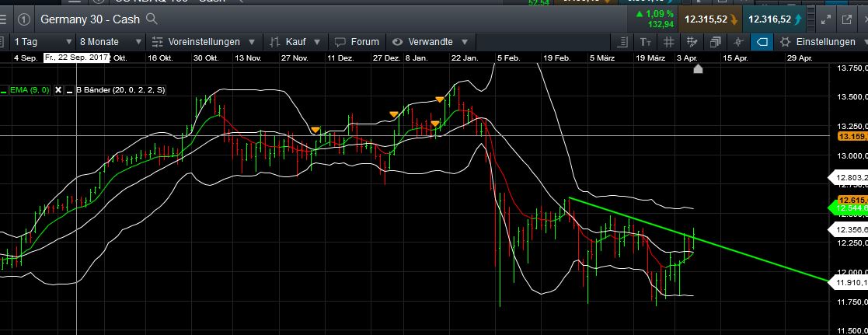Click the Fr., 22 Sep. 2017 date label
The image size is (868, 335).
[76, 58]
